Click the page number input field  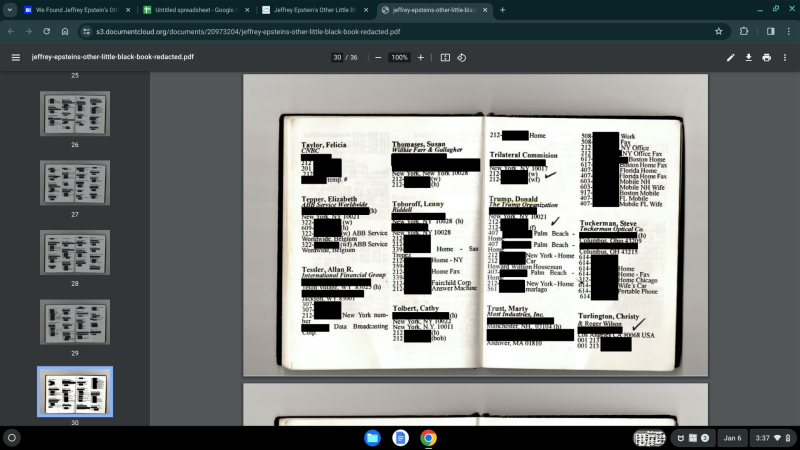click(x=339, y=57)
